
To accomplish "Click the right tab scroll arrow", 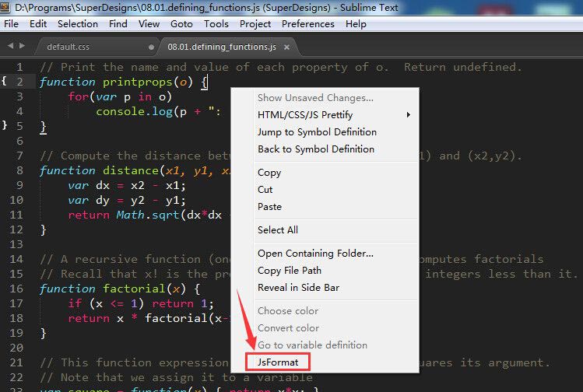I will tap(22, 46).
